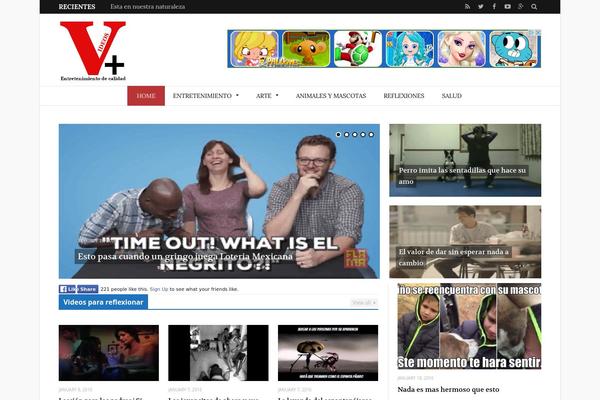600x400 pixels.
Task: Click the Sign Up link
Action: point(159,289)
